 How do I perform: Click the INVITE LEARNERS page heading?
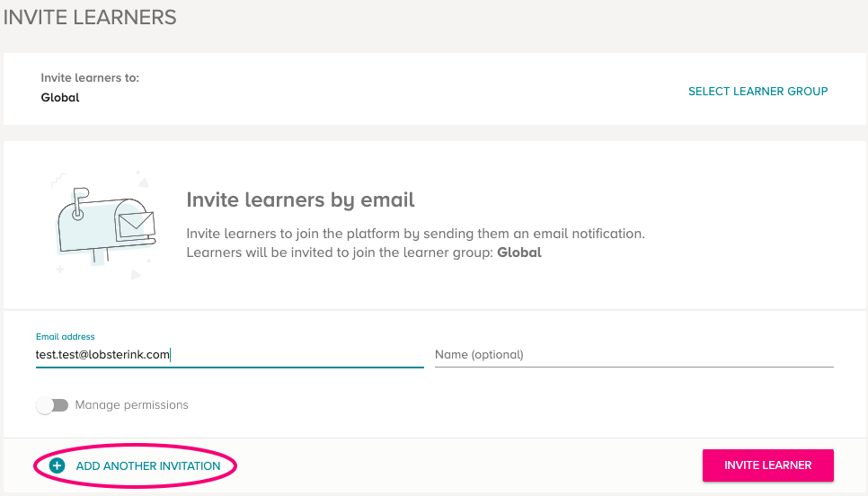click(x=90, y=17)
